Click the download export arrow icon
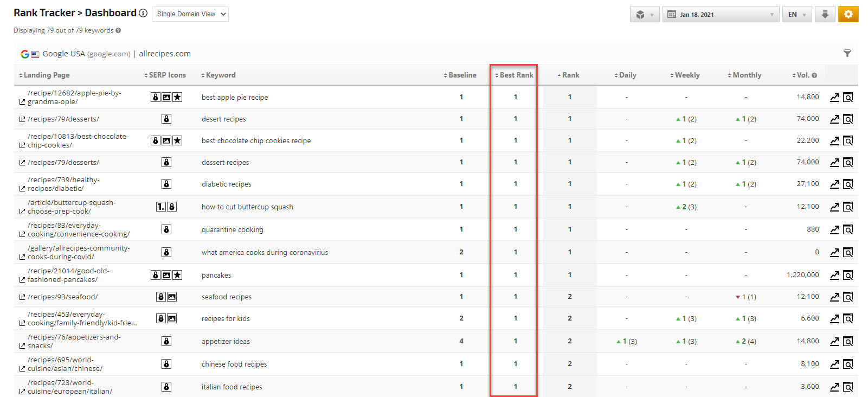Image resolution: width=868 pixels, height=397 pixels. 825,14
